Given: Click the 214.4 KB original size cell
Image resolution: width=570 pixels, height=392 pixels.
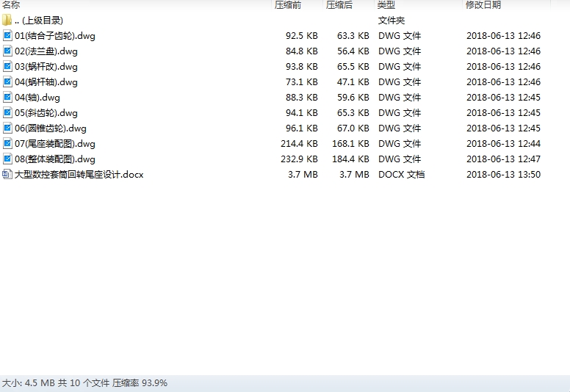Looking at the screenshot, I should click(x=299, y=144).
